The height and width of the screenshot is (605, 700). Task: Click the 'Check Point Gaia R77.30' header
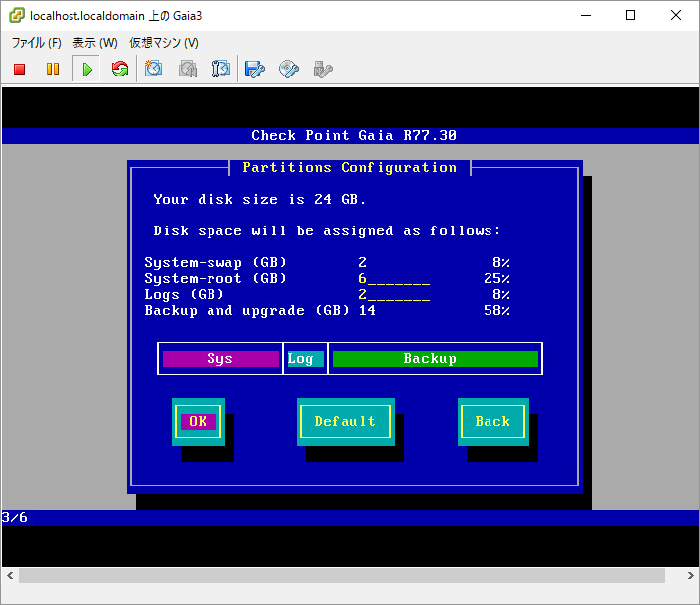(x=354, y=135)
